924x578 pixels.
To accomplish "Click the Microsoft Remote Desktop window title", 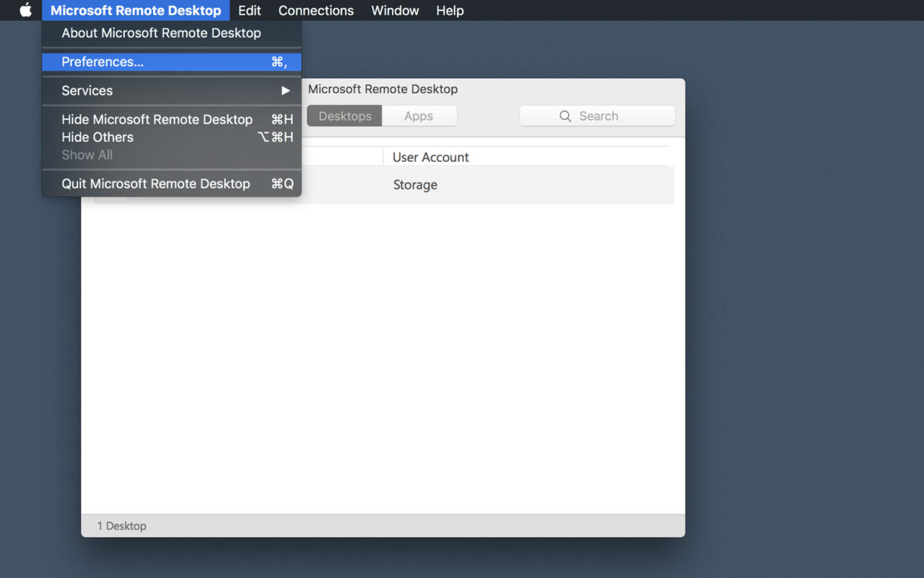I will point(383,89).
